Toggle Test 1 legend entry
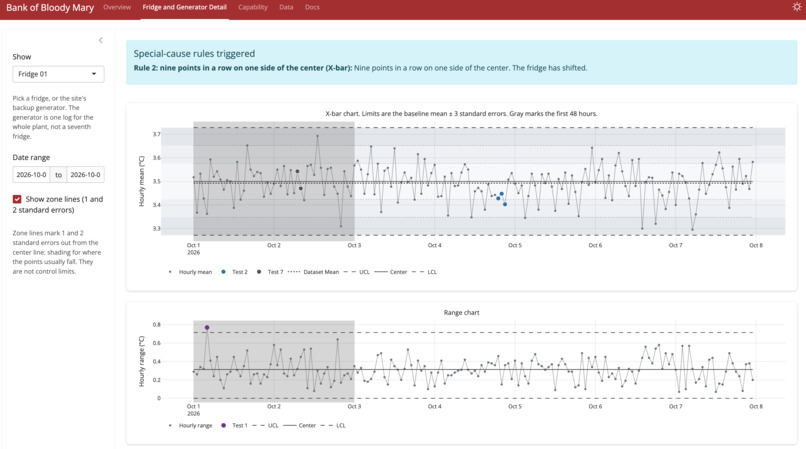The image size is (806, 449). click(234, 425)
